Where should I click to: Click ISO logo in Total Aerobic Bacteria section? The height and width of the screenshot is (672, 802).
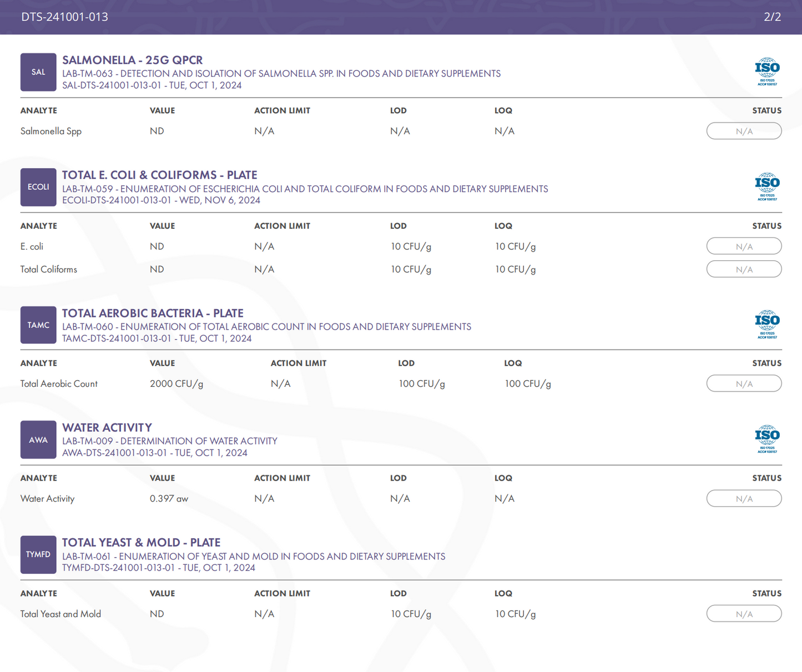click(767, 325)
